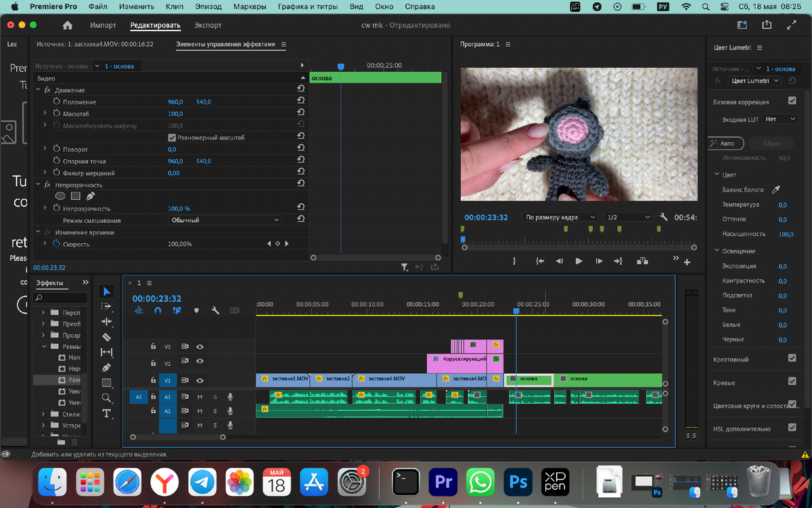Select the Корректирующий adjustment layer clip
812x508 pixels.
[x=457, y=363]
